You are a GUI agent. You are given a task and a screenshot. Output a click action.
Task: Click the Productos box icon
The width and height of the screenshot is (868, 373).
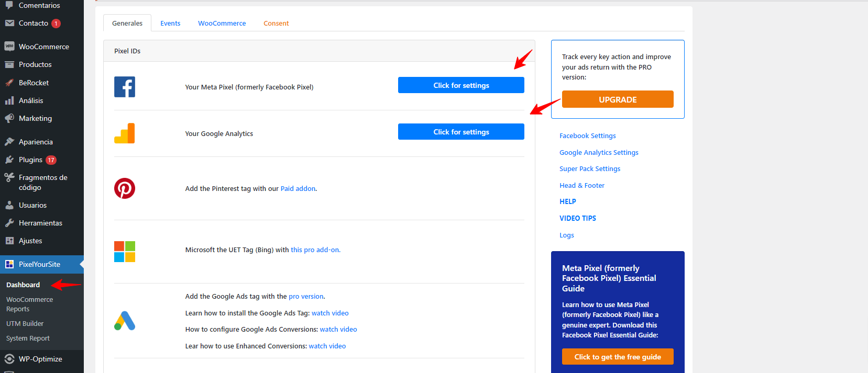[x=9, y=64]
